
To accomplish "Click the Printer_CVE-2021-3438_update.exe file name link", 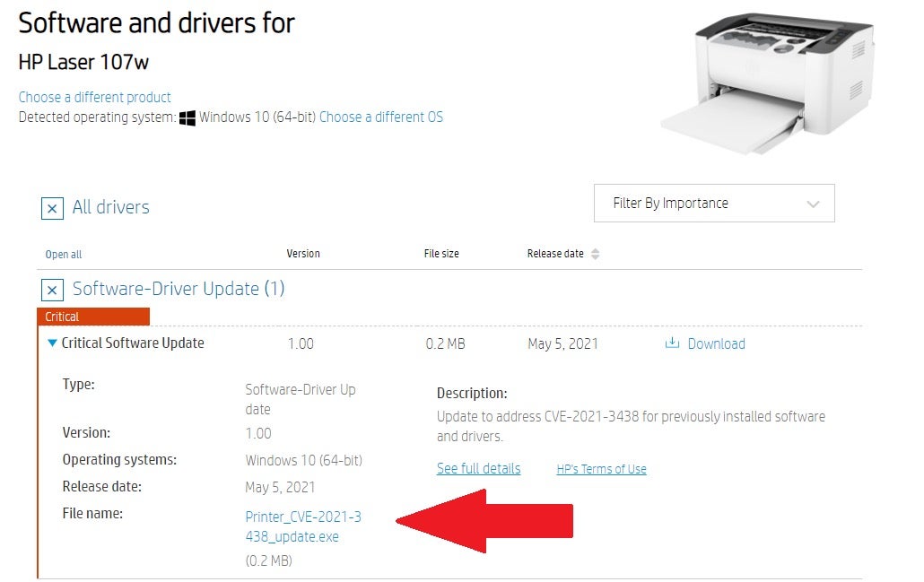I will pyautogui.click(x=303, y=527).
